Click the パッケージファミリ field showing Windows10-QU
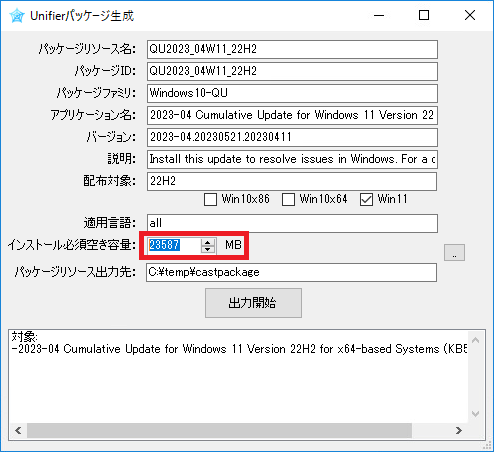The height and width of the screenshot is (452, 494). point(292,93)
